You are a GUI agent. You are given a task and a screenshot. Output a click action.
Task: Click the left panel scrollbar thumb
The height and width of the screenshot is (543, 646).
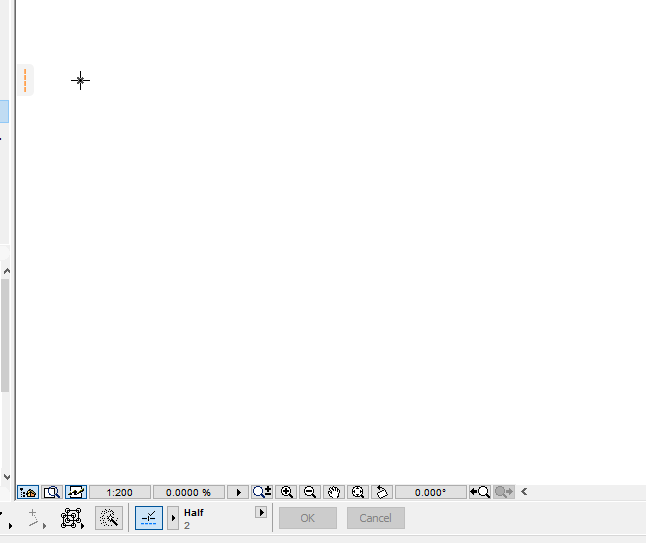pyautogui.click(x=5, y=335)
